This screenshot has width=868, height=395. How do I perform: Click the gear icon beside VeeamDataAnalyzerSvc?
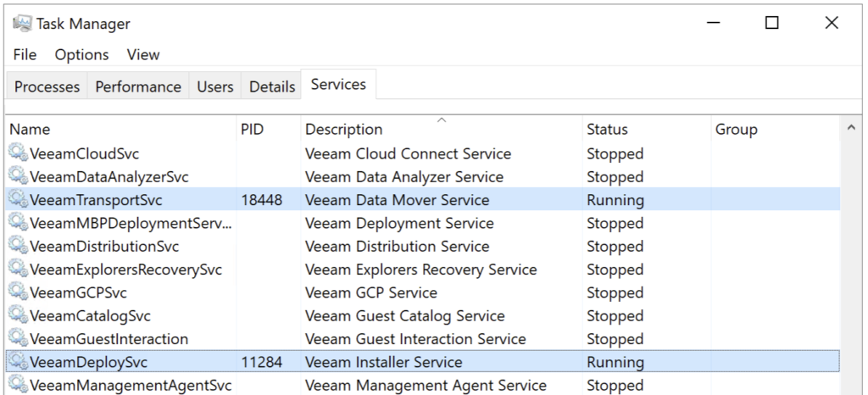tap(19, 175)
